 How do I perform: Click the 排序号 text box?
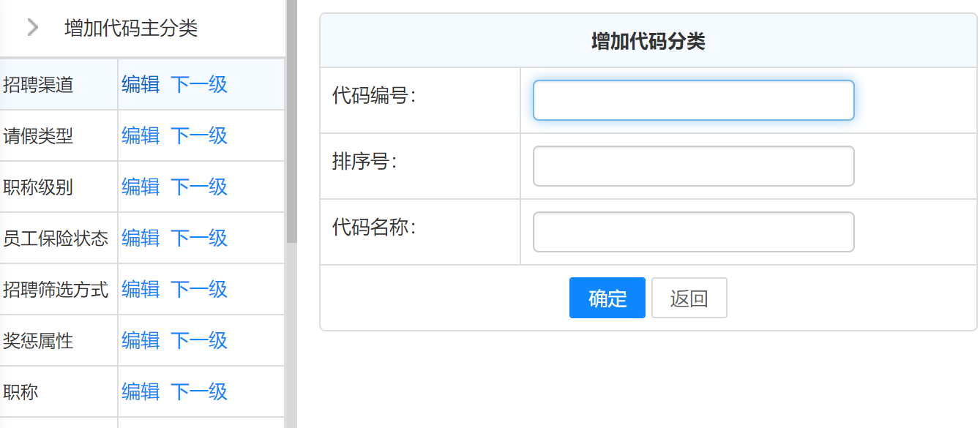(x=693, y=166)
